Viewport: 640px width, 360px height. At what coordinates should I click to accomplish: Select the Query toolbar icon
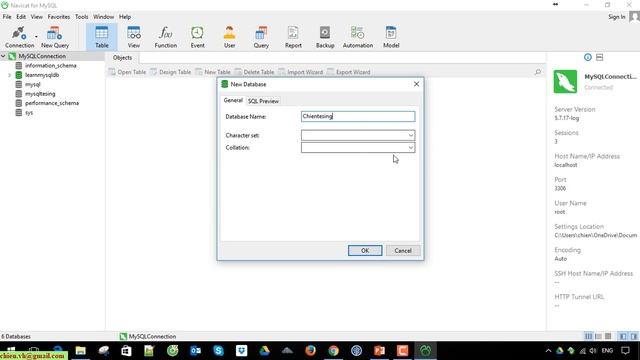coord(261,37)
